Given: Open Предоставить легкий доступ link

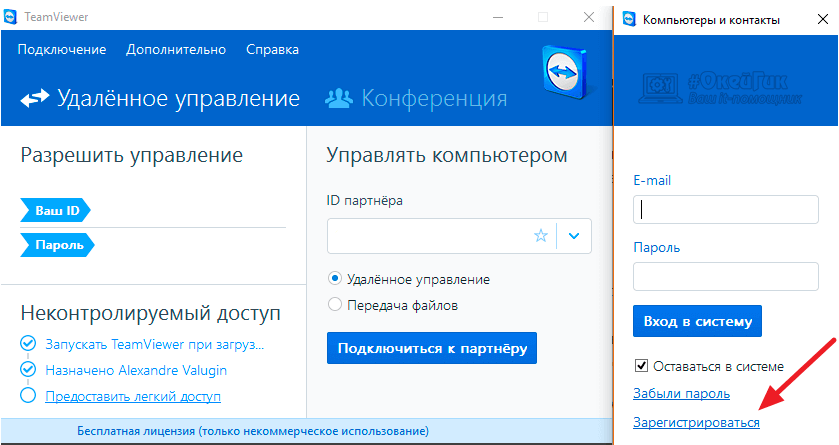Looking at the screenshot, I should 133,396.
